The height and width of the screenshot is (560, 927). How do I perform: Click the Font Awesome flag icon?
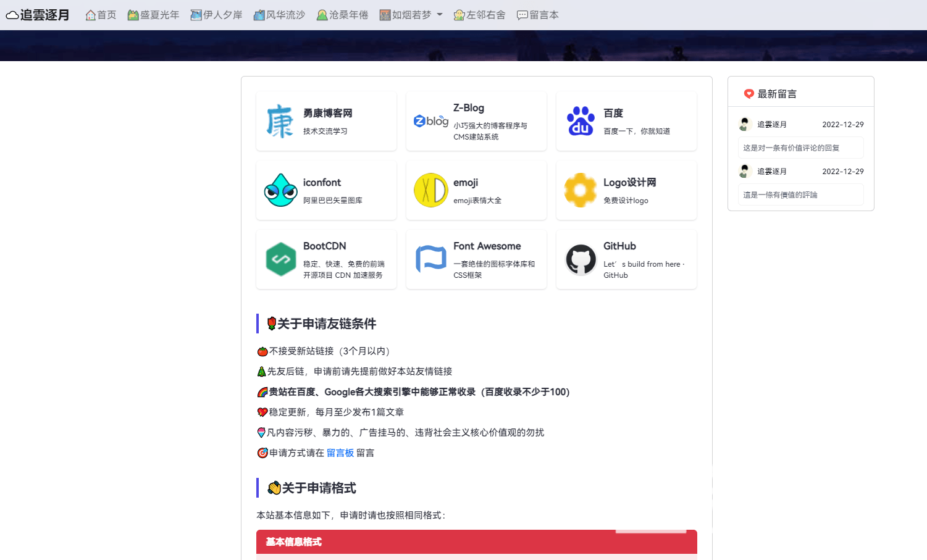[x=430, y=259]
